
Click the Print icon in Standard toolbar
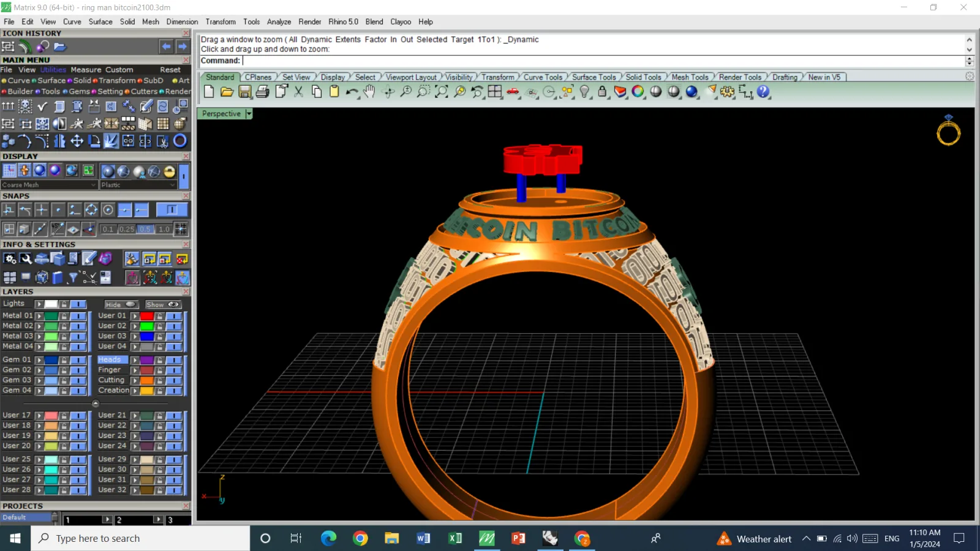pyautogui.click(x=263, y=92)
